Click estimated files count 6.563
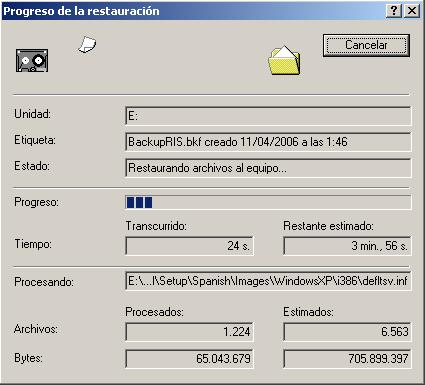 (x=347, y=332)
